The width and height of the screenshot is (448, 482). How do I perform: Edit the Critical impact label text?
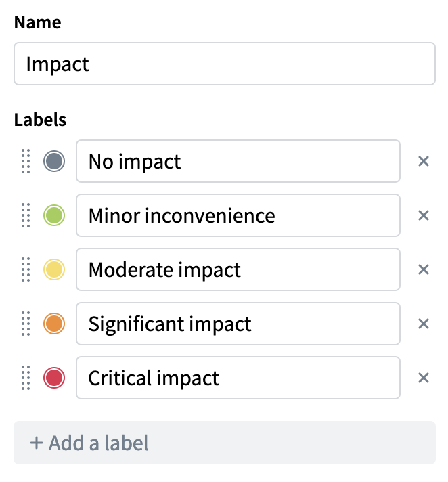238,378
